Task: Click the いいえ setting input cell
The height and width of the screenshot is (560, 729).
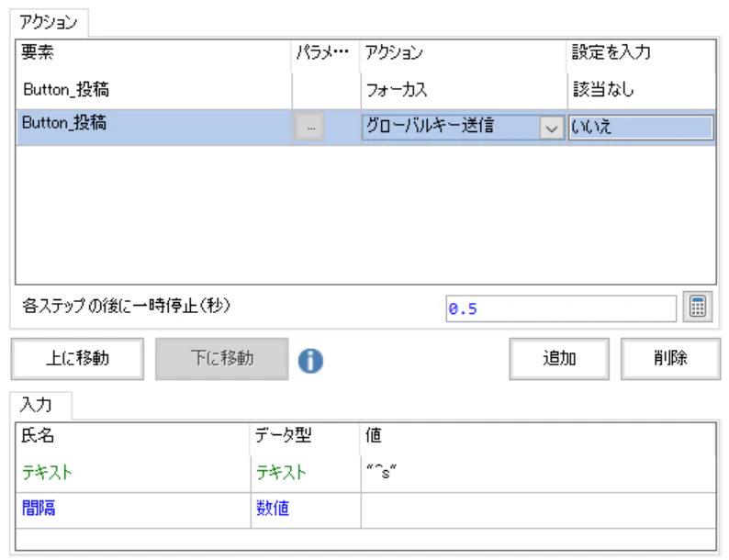Action: pyautogui.click(x=641, y=127)
